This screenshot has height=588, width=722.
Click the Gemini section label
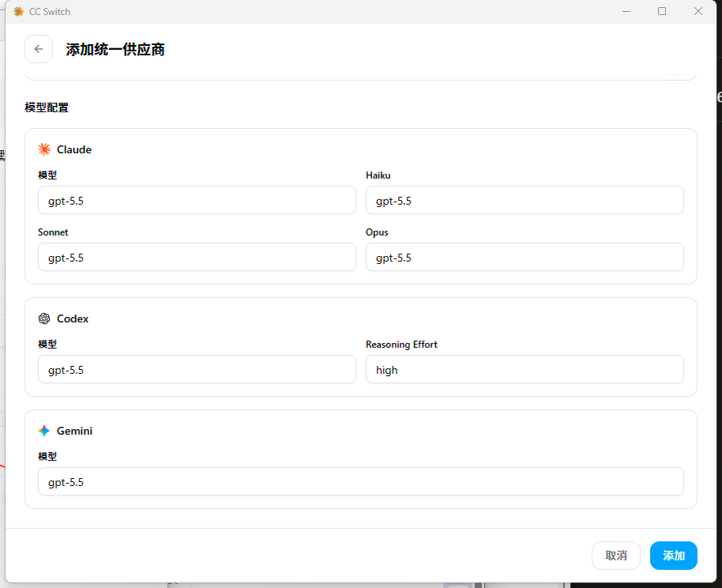click(x=74, y=431)
